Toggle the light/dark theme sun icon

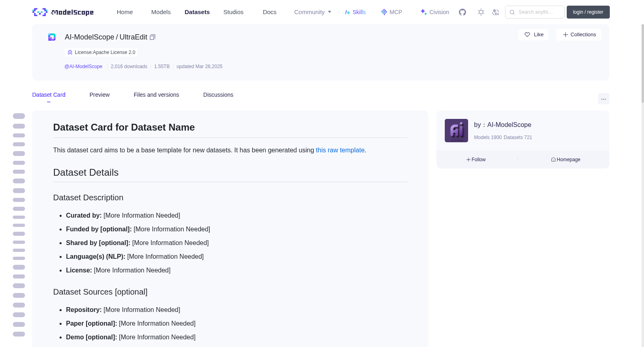pyautogui.click(x=481, y=12)
